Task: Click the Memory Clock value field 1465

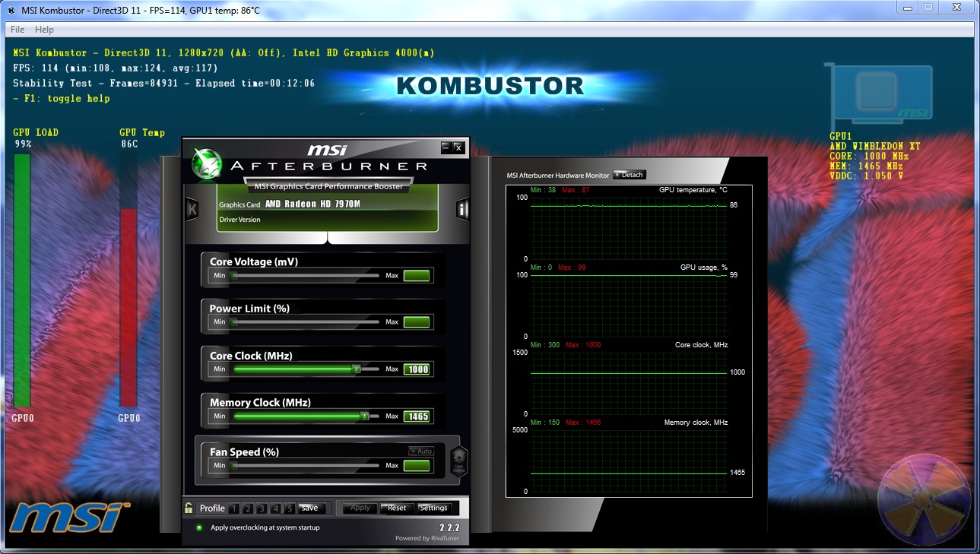Action: point(417,416)
